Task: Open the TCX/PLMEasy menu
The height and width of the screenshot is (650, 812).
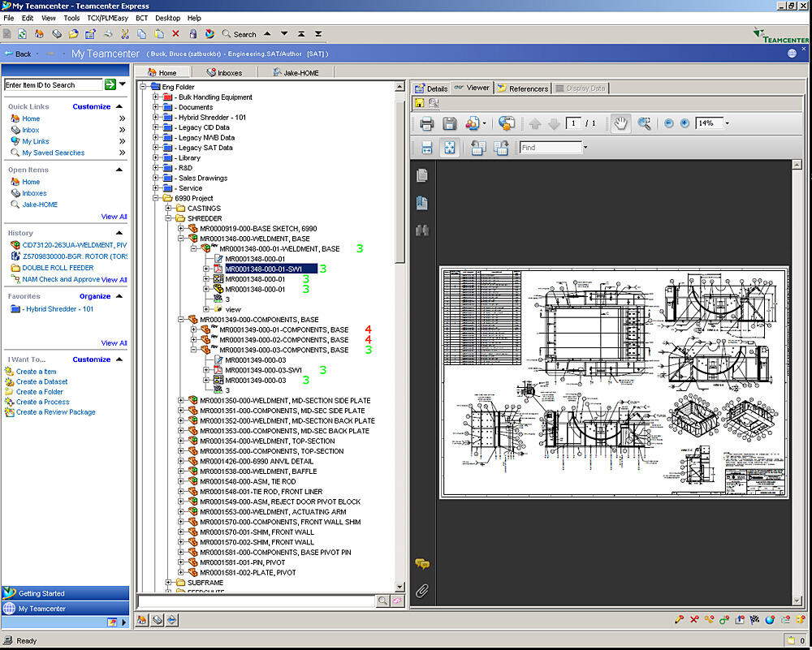Action: coord(108,18)
